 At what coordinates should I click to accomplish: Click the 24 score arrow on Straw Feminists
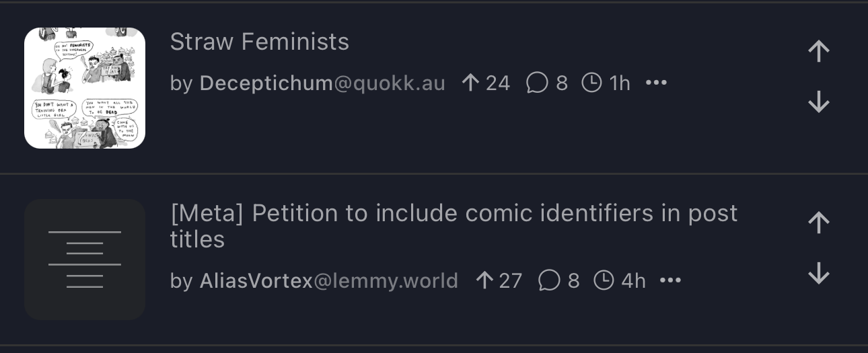tap(471, 83)
